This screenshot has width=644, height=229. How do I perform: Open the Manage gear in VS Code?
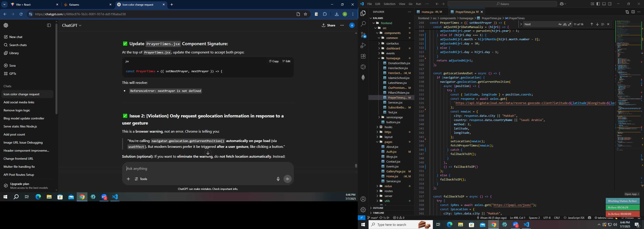363,210
